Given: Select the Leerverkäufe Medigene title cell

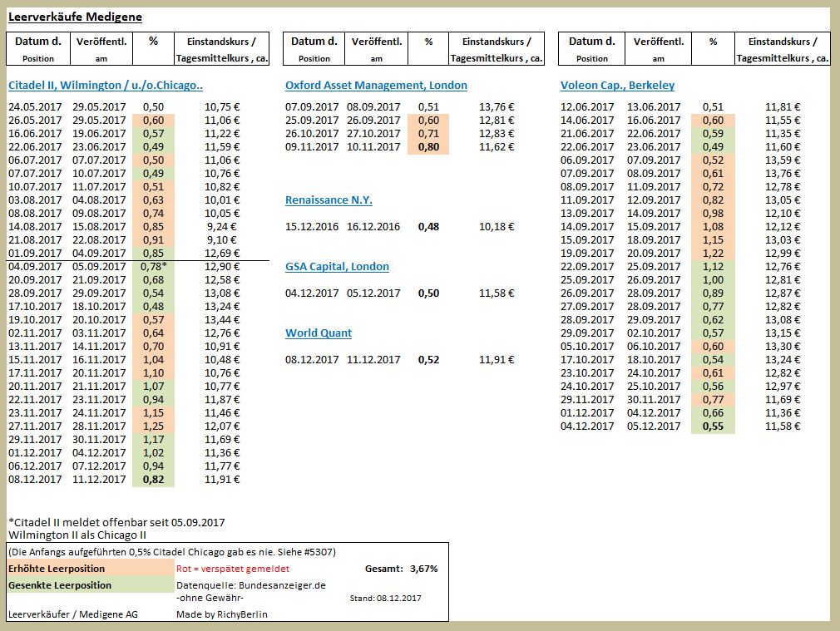Looking at the screenshot, I should 75,17.
